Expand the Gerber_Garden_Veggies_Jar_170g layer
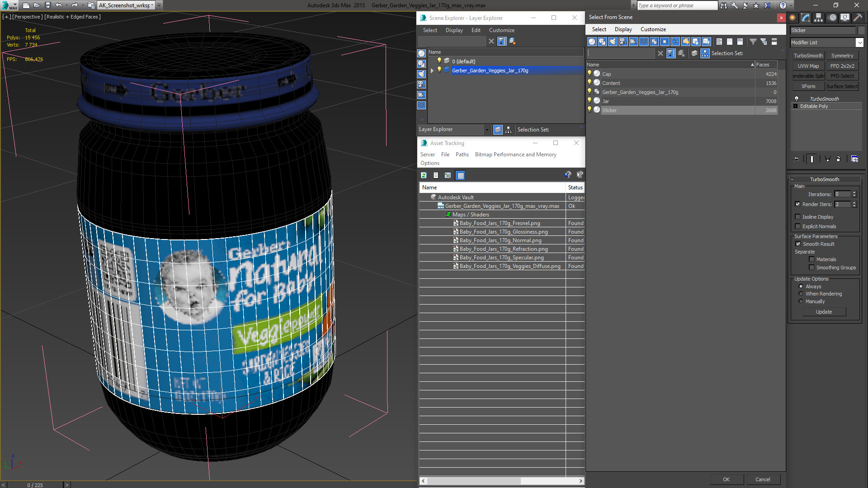The image size is (868, 488). tap(432, 70)
